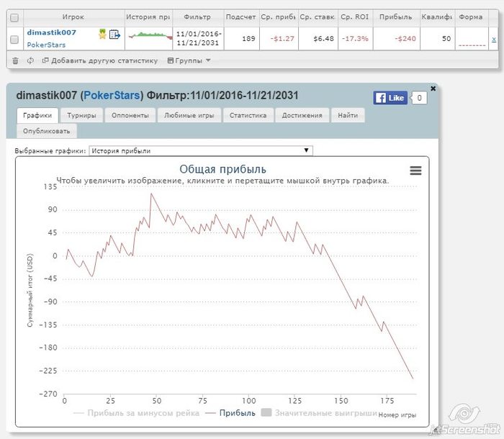Sort by the Подсчет column header
This screenshot has height=439, width=504.
240,17
